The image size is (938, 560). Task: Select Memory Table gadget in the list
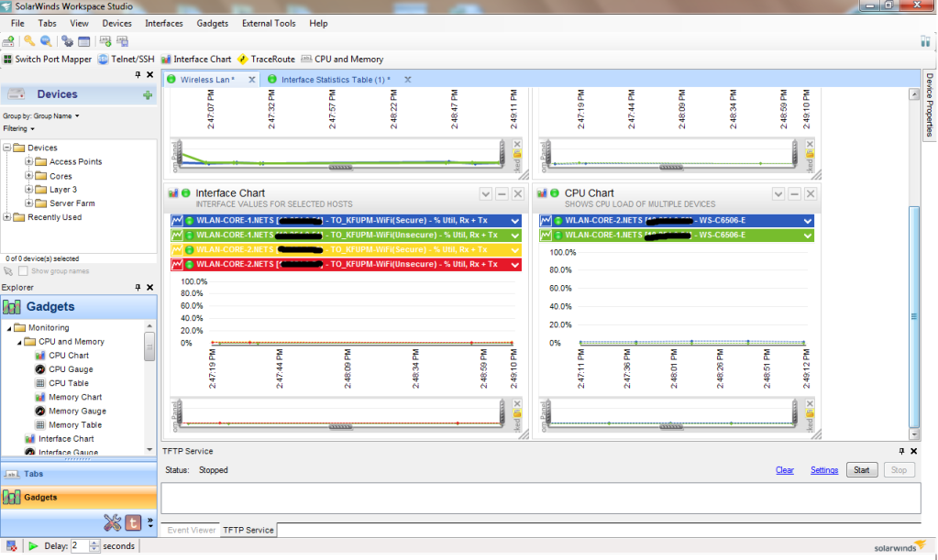(74, 425)
